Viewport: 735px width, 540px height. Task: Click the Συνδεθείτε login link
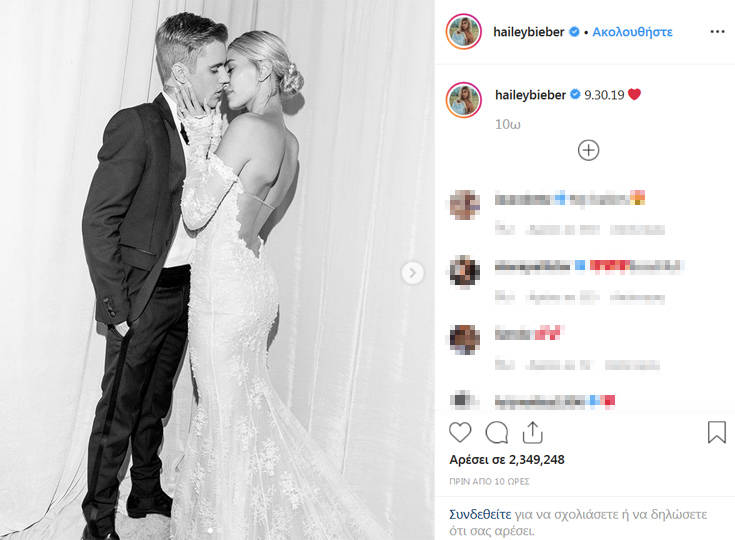point(480,514)
